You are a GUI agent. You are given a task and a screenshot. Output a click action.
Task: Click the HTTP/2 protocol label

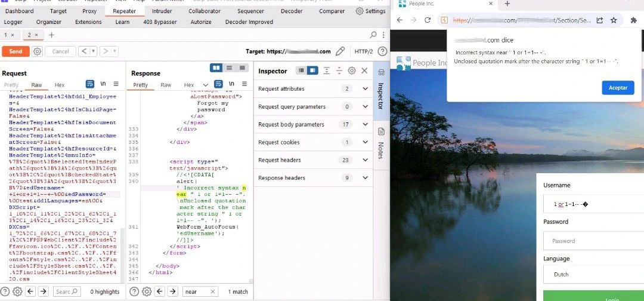pyautogui.click(x=364, y=51)
